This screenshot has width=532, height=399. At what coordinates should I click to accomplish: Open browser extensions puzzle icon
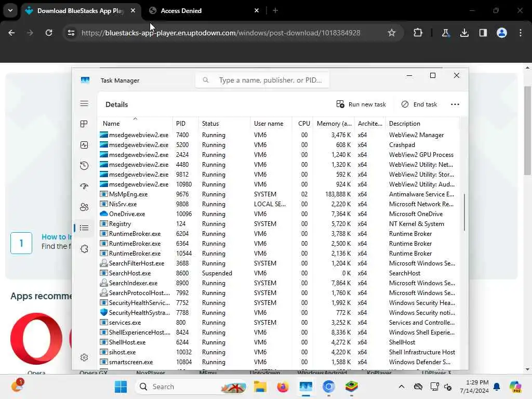click(x=418, y=33)
